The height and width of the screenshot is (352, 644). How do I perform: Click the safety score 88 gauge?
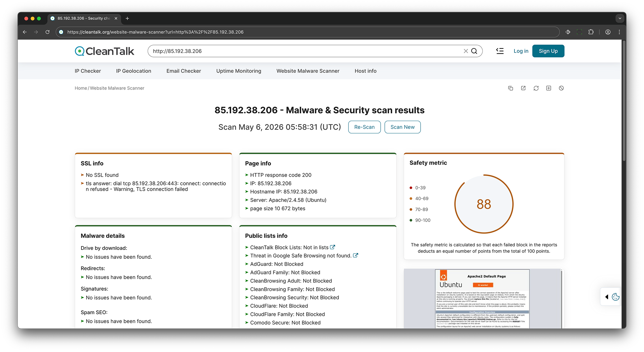tap(484, 204)
